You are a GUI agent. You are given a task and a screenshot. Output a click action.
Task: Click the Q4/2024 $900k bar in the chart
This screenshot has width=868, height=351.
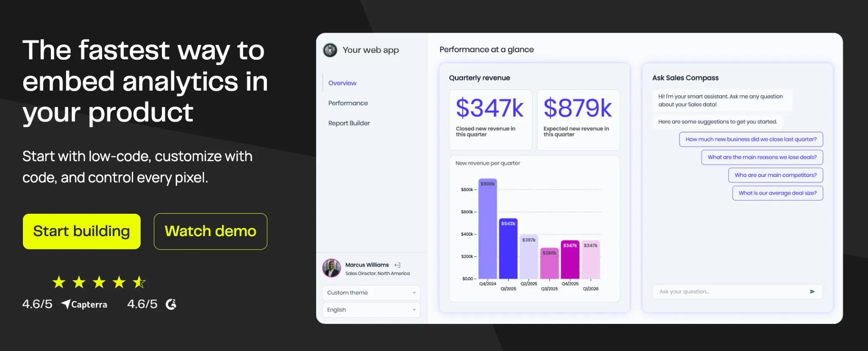[x=488, y=228]
